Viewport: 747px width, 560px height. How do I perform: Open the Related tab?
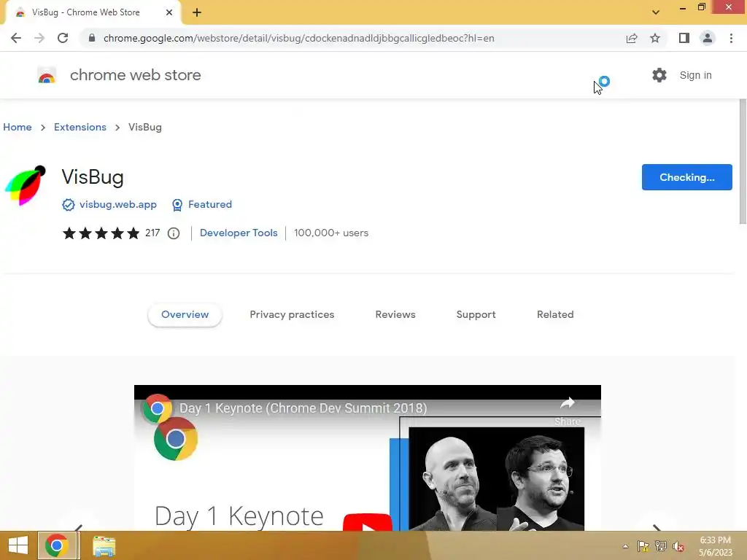point(555,315)
